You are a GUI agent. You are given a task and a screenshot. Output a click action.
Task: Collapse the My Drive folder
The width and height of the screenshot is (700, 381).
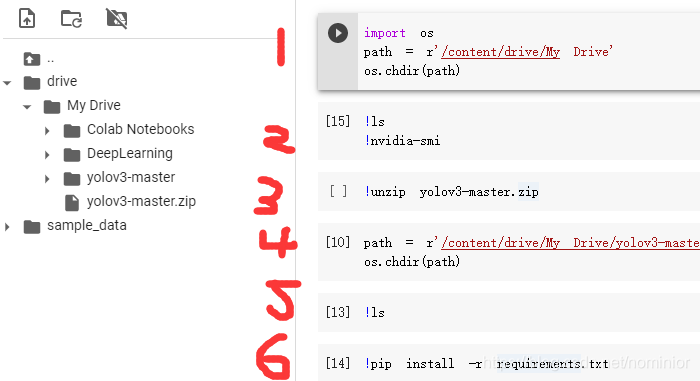27,107
